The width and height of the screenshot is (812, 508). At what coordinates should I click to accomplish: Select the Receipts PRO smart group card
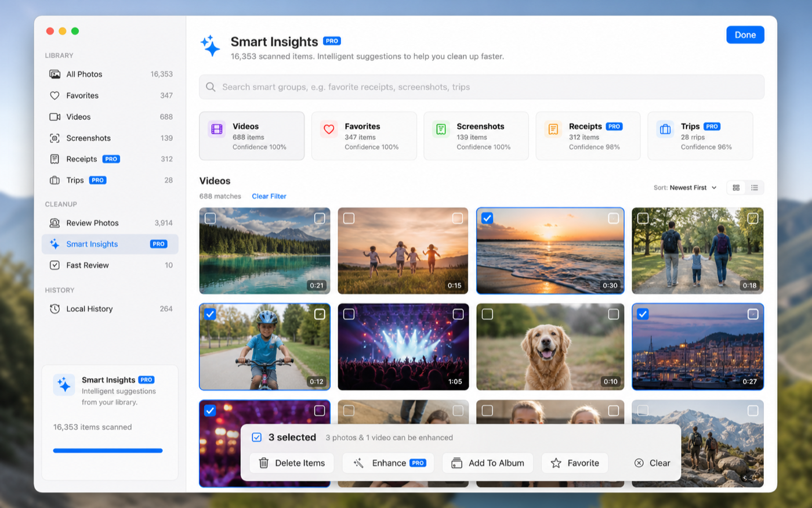(x=588, y=136)
